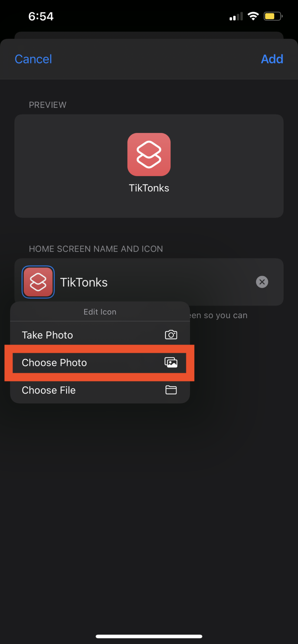The width and height of the screenshot is (298, 644).
Task: Tap the battery indicator in status bar
Action: pyautogui.click(x=273, y=16)
